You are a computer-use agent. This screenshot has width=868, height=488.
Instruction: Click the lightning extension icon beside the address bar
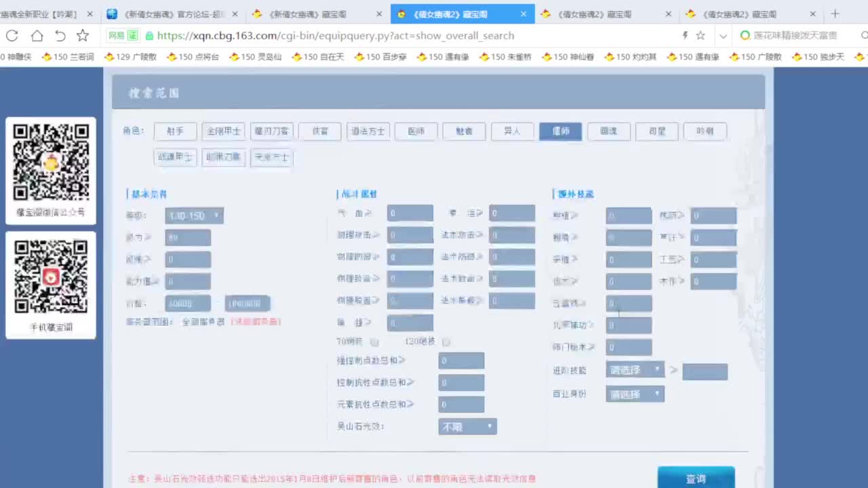684,35
